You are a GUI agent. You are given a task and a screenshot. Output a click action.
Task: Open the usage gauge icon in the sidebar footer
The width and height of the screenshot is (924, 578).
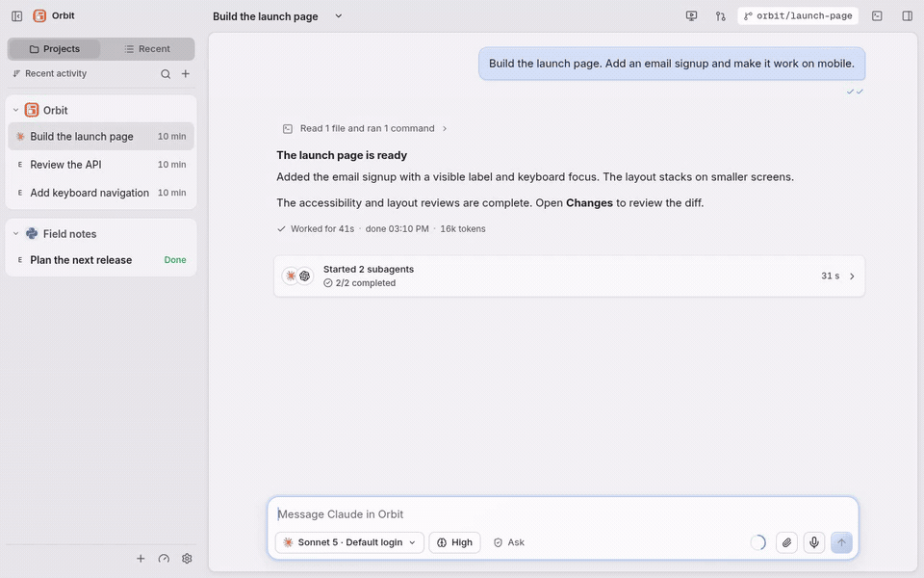click(x=164, y=559)
